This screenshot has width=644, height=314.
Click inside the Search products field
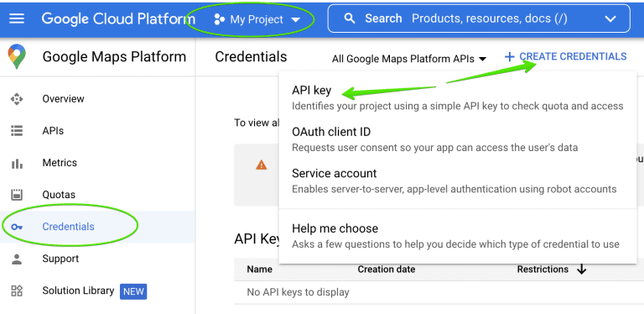[479, 18]
